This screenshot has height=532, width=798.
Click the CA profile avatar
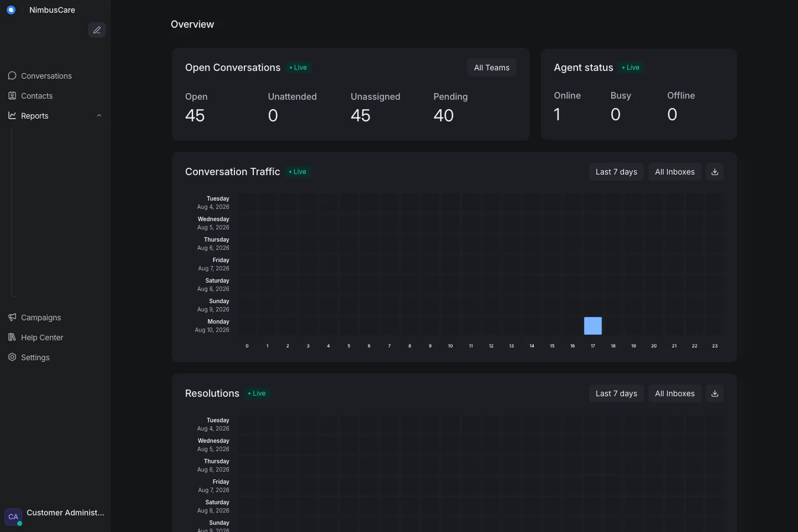coord(13,516)
